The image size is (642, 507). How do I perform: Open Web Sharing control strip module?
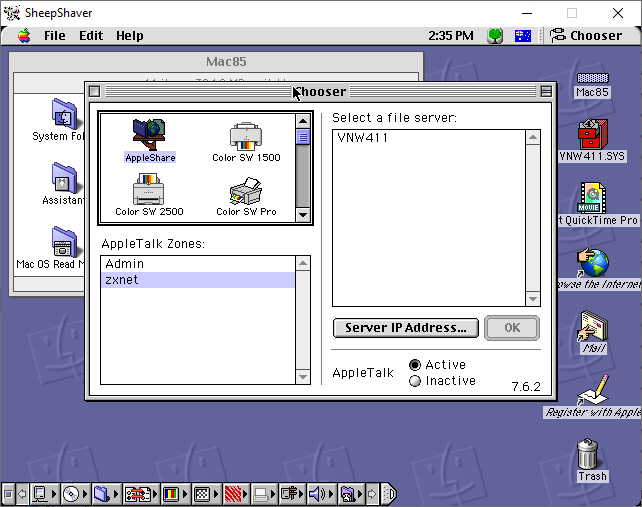[x=352, y=494]
